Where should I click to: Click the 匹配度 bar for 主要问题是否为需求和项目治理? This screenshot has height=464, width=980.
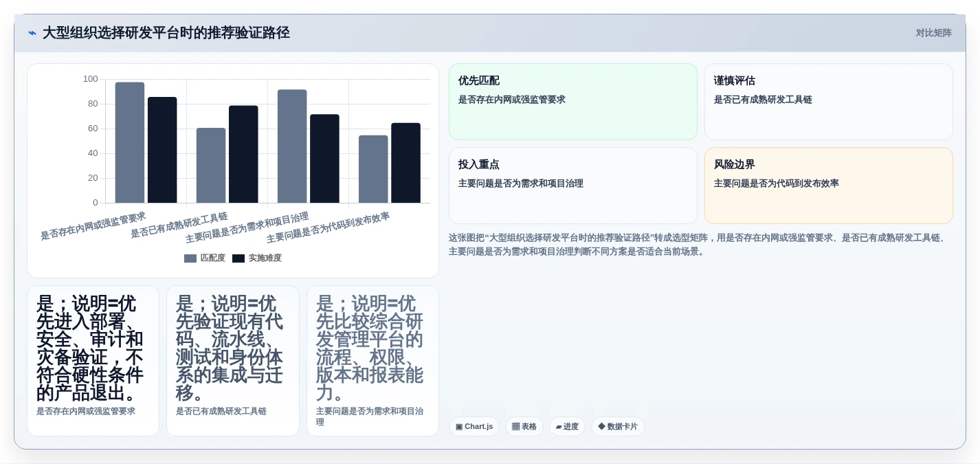(292, 146)
